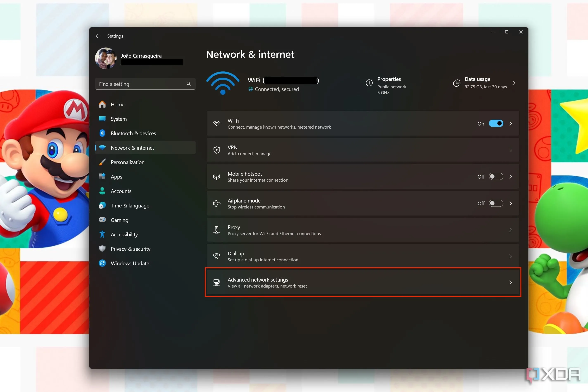Screen dimensions: 588x392
Task: Click the Airplane mode plane icon
Action: [217, 204]
